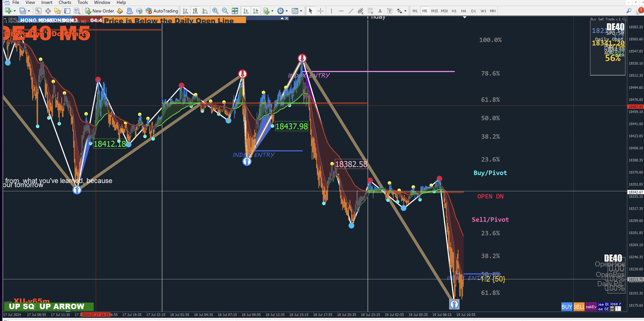Click the New Order button

point(100,11)
